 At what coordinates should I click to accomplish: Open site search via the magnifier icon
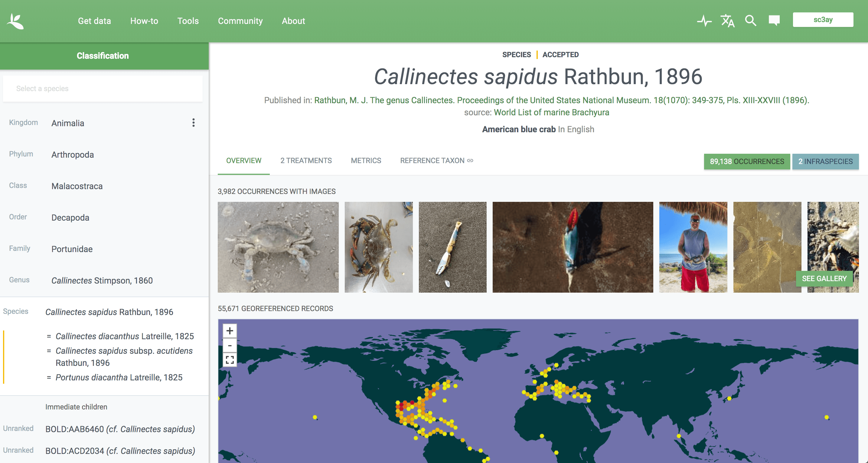coord(750,21)
